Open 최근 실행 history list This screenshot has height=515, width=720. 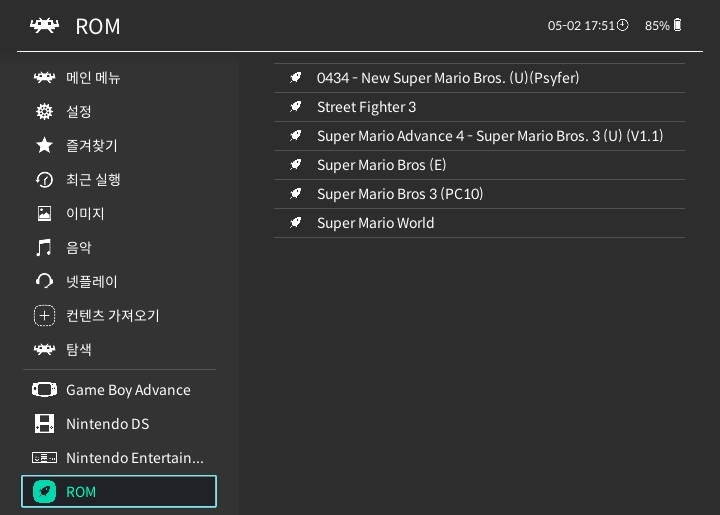119,179
